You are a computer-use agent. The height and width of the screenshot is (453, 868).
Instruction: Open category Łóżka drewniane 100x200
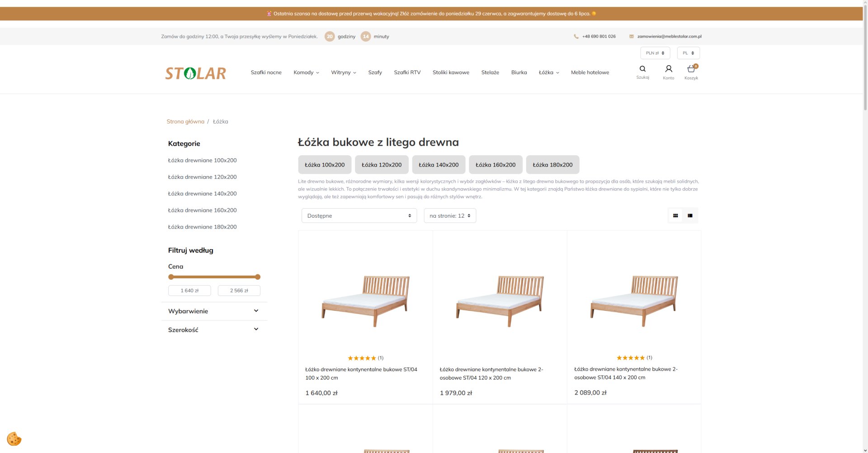pos(202,160)
